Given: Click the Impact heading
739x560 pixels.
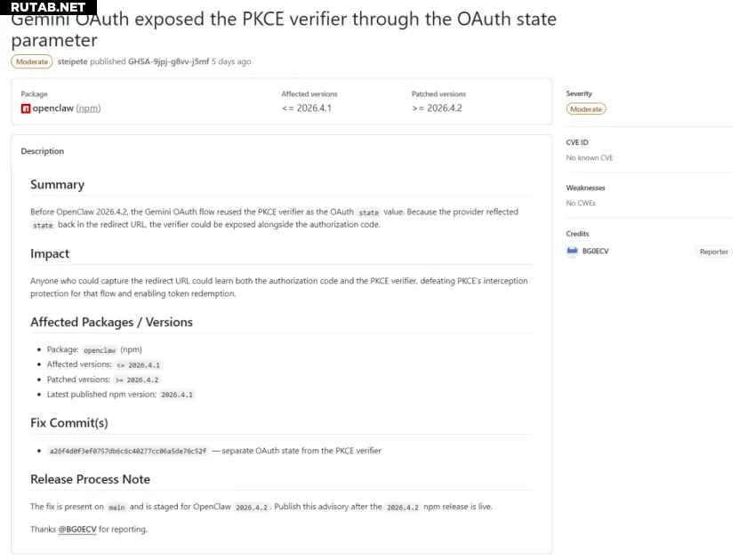Looking at the screenshot, I should coord(50,254).
